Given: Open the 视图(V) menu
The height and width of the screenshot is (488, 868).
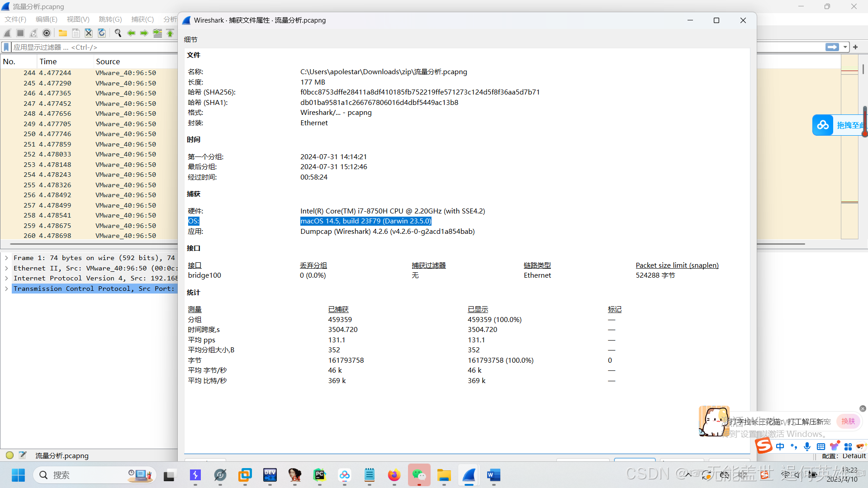Looking at the screenshot, I should pos(78,19).
